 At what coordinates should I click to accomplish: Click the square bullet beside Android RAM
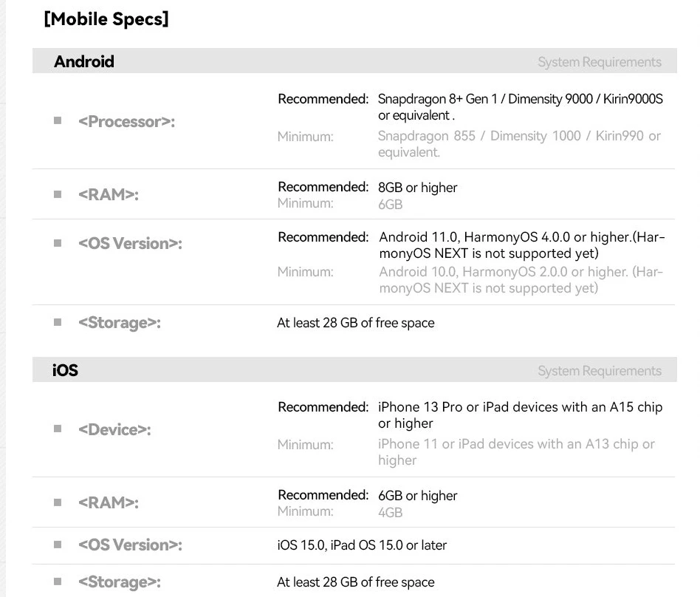pos(58,194)
